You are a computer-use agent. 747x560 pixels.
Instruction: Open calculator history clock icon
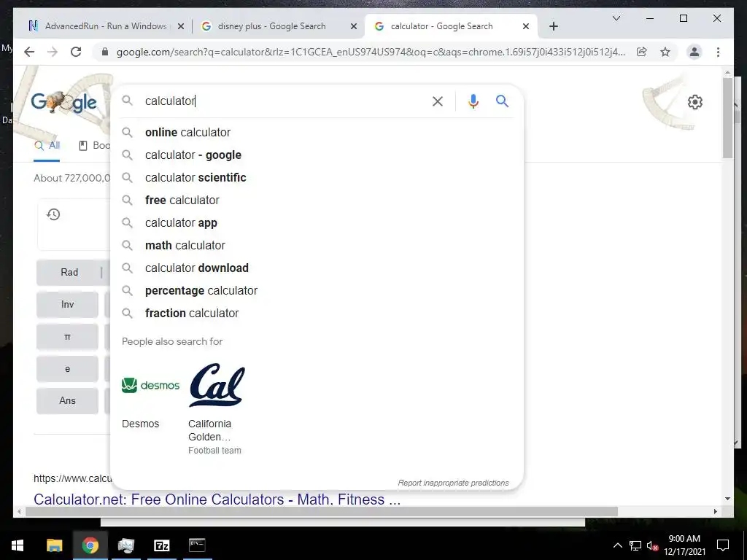(x=53, y=214)
